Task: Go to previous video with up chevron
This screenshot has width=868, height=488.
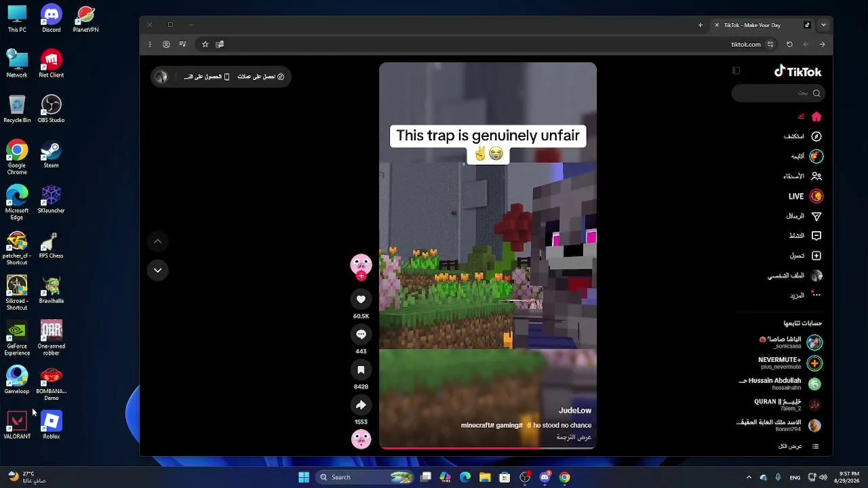Action: (157, 241)
